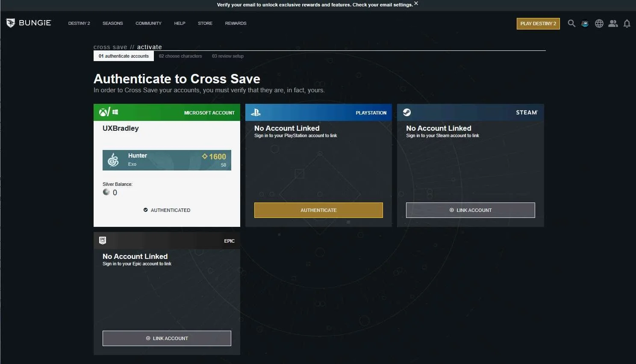This screenshot has height=364, width=636.
Task: Click the Authenticated status on Microsoft card
Action: point(167,210)
